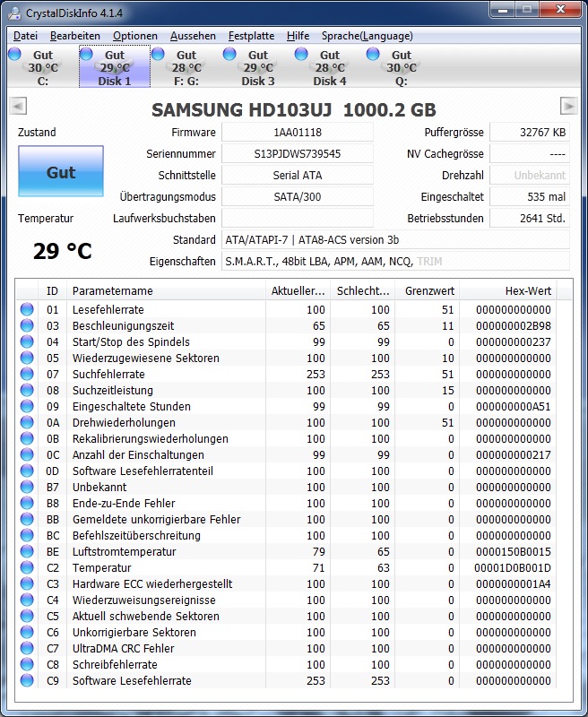
Task: Click the status icon for Schreibfehlerrate row
Action: 27,664
